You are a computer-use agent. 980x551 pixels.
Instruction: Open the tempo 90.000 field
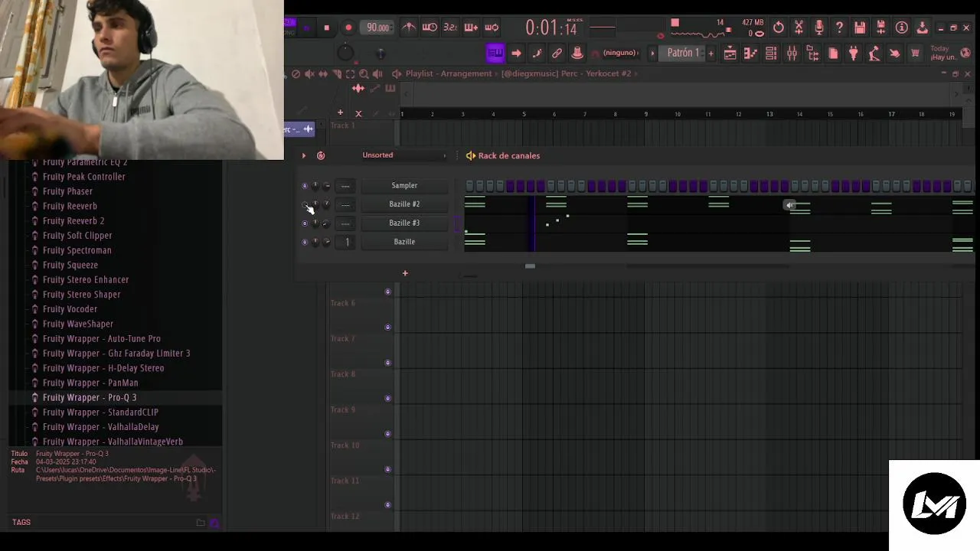pyautogui.click(x=377, y=28)
